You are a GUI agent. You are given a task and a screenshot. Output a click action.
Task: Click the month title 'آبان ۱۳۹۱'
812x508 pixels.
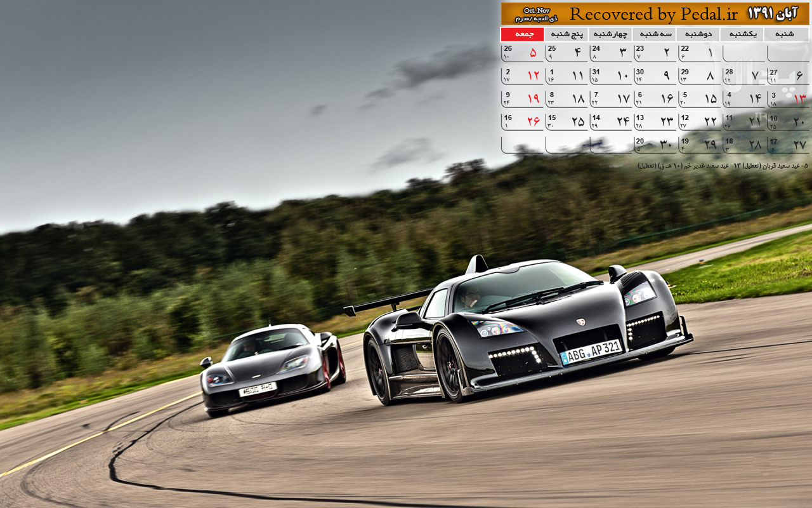point(773,14)
